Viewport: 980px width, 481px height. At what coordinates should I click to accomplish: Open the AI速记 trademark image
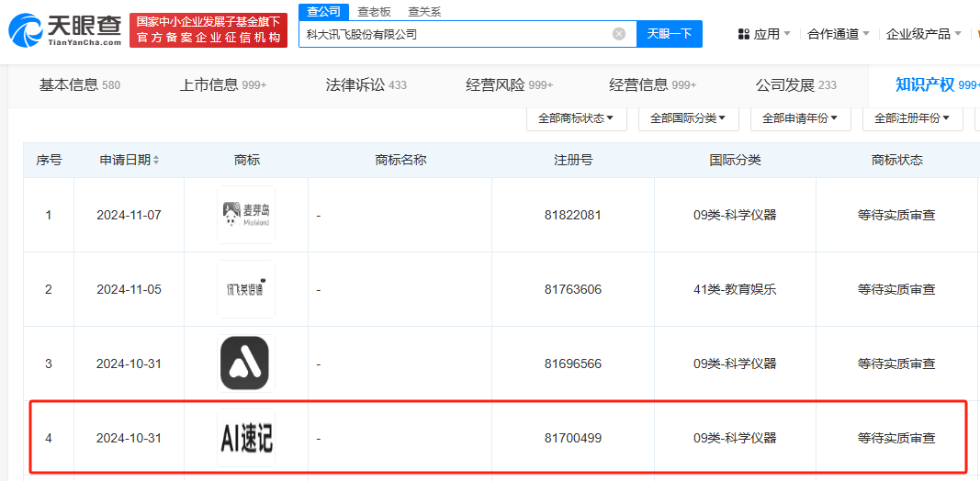tap(245, 438)
